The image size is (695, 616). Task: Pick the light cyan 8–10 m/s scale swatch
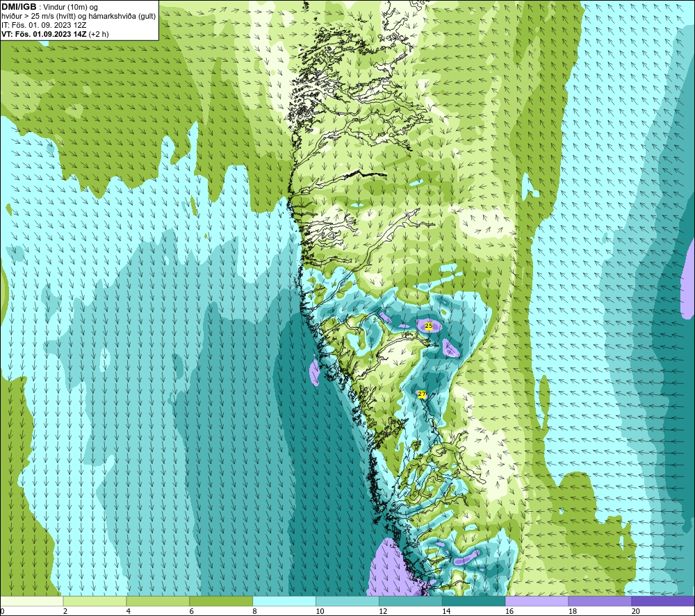284,601
